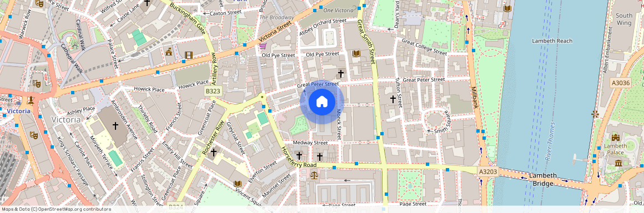This screenshot has height=213, width=644.
Task: Click the River Thames label
Action: point(550,141)
